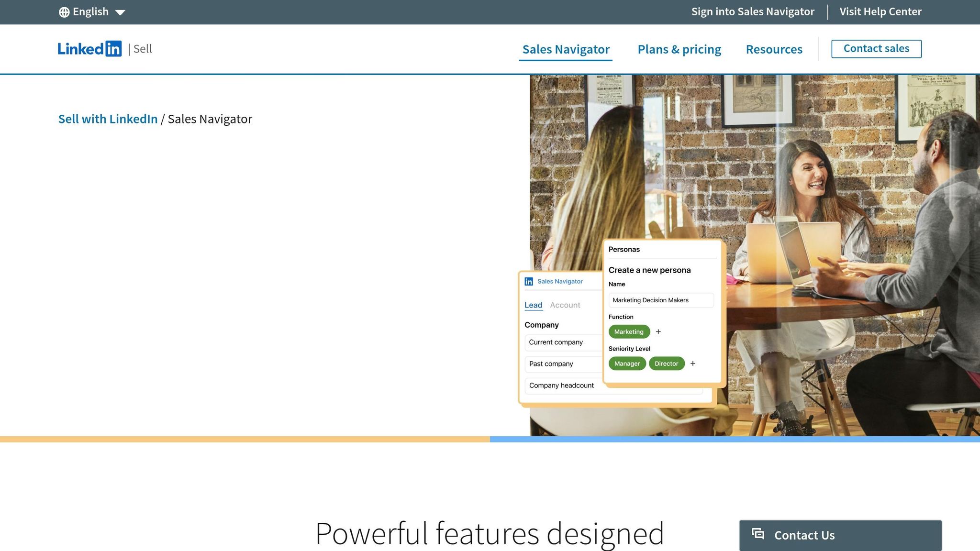This screenshot has width=980, height=551.
Task: Click the plus icon beside the Director tag
Action: click(x=693, y=364)
